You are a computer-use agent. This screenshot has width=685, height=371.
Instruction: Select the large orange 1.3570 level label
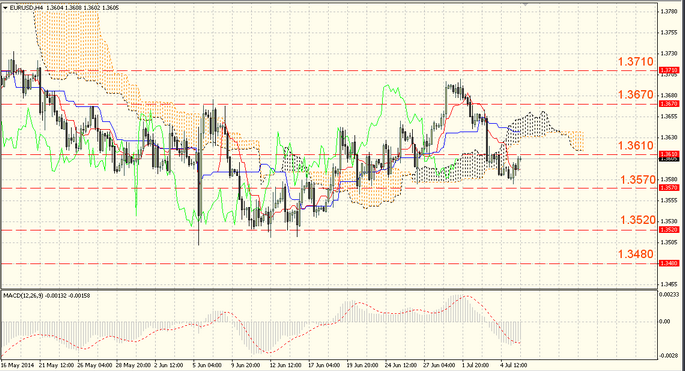click(638, 180)
